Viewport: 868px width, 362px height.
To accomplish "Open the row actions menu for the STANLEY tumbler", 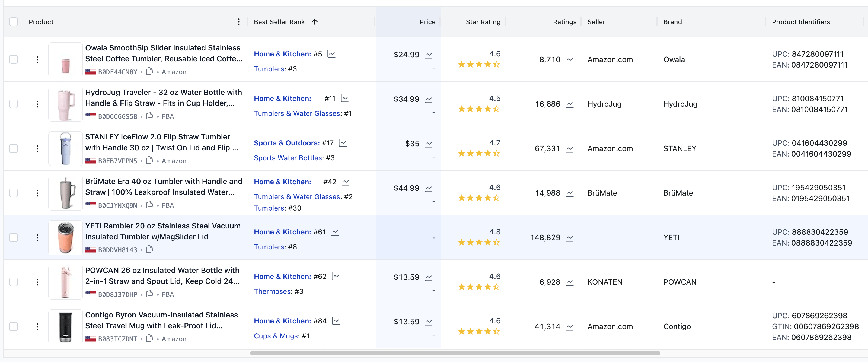I will tap(37, 148).
